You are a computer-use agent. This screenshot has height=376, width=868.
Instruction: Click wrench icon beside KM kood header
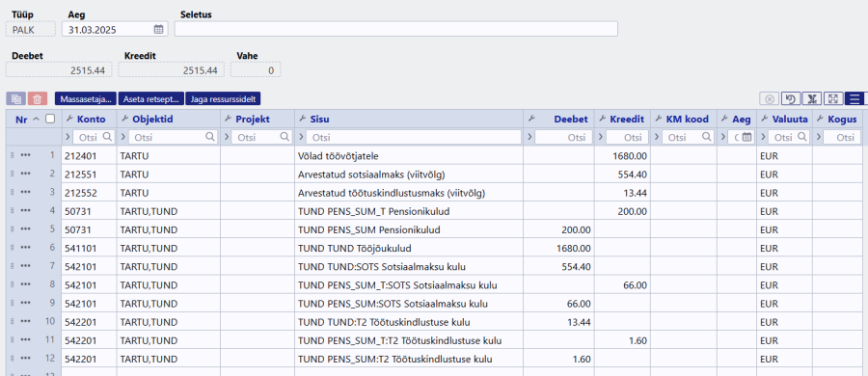click(x=659, y=119)
